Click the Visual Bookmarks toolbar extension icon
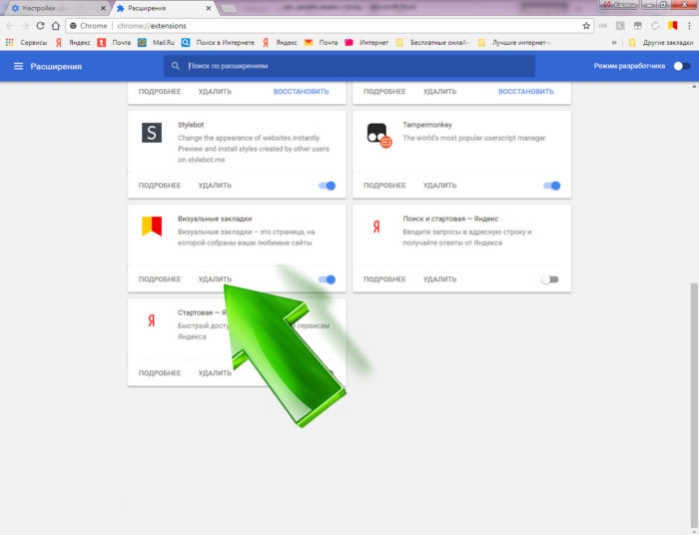Image resolution: width=699 pixels, height=535 pixels. tap(673, 26)
